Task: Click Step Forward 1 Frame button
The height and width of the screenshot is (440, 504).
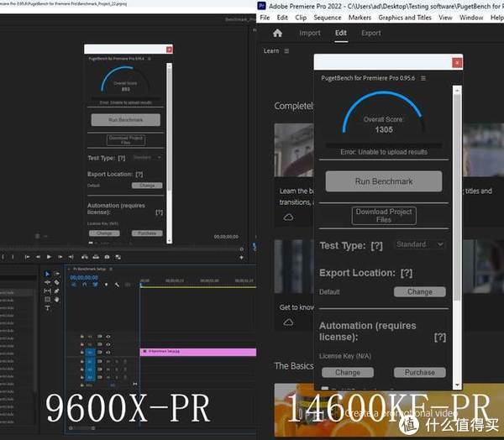Action: 60,257
